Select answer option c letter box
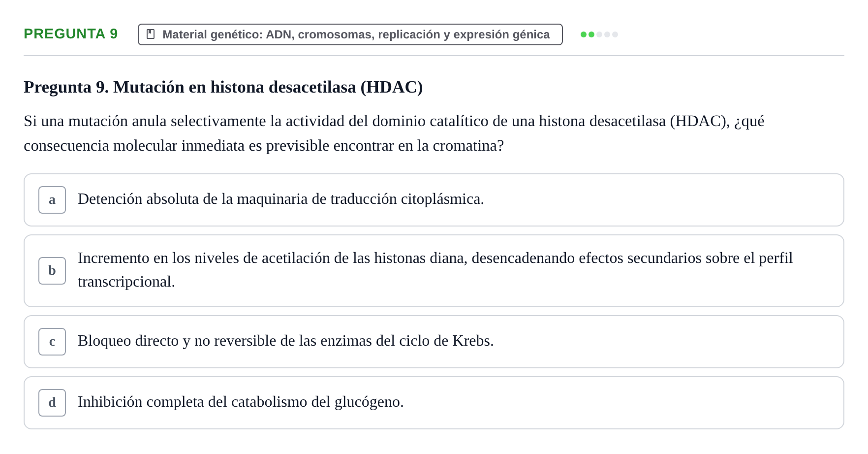The width and height of the screenshot is (868, 454). 52,342
